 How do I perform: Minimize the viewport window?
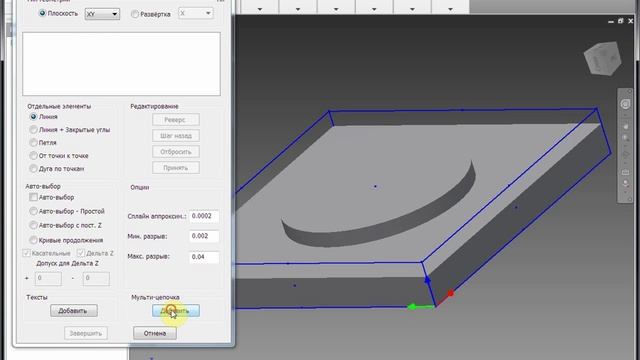611,22
